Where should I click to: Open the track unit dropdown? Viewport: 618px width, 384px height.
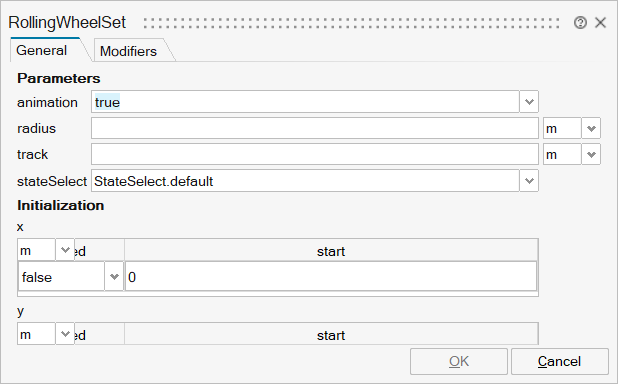591,154
